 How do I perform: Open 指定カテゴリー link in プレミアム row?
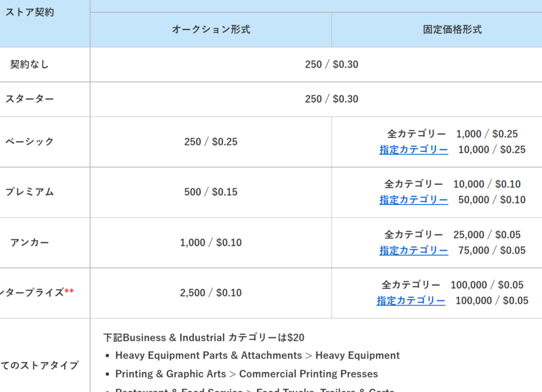[413, 200]
